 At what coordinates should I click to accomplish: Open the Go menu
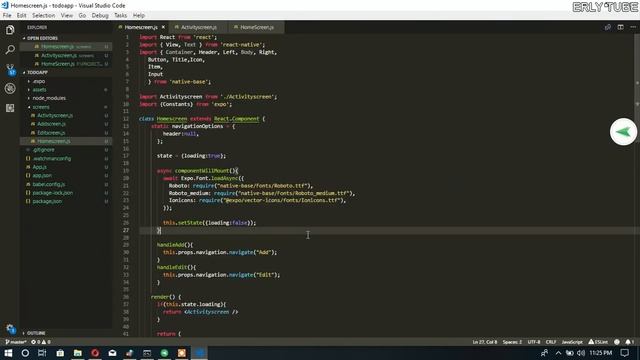82,16
